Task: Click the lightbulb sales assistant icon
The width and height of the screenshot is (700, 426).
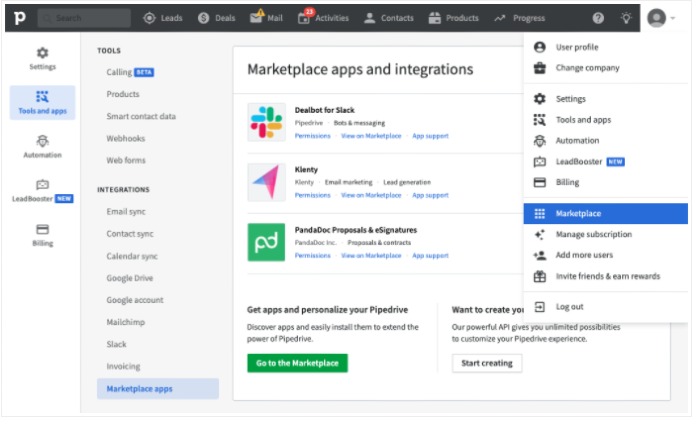Action: [626, 18]
